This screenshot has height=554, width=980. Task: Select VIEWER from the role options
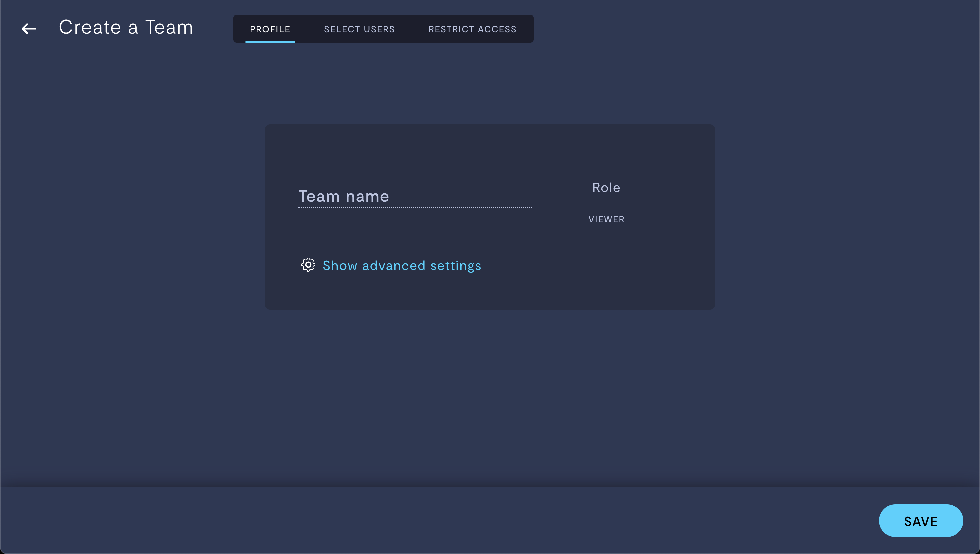coord(606,219)
